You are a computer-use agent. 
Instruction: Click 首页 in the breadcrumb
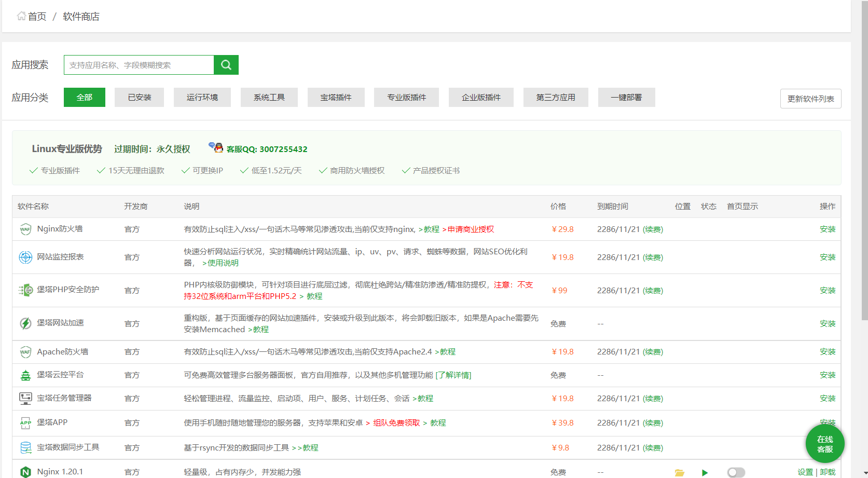(x=37, y=17)
